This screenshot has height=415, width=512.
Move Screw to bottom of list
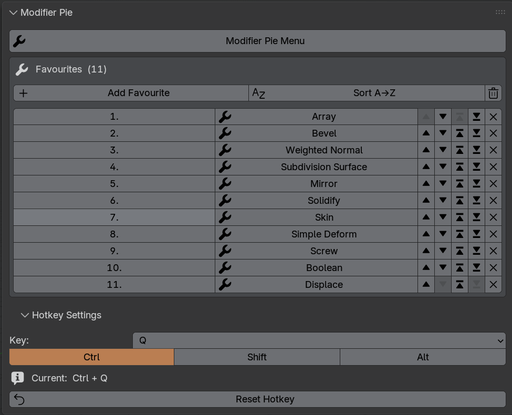[476, 251]
